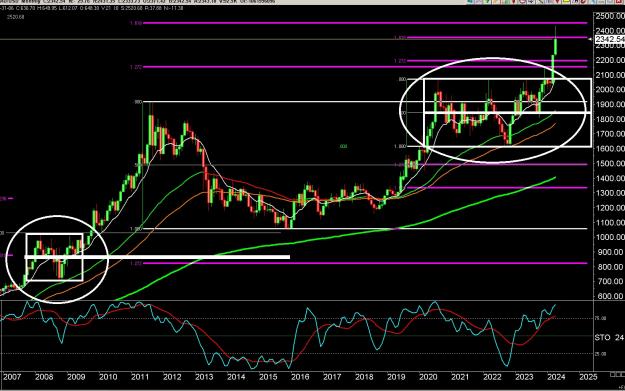This screenshot has width=625, height=391.
Task: Click the 1300.00 price scale label
Action: pyautogui.click(x=610, y=193)
